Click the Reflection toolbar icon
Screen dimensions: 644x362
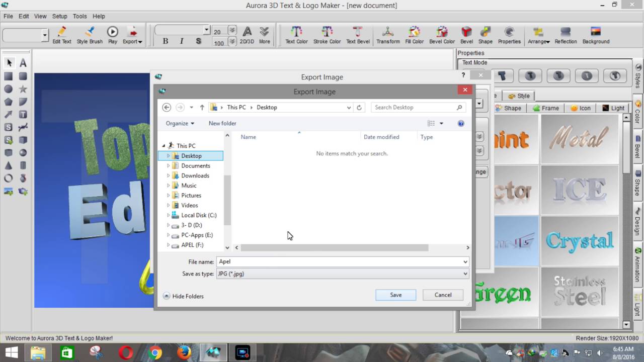[x=566, y=36]
